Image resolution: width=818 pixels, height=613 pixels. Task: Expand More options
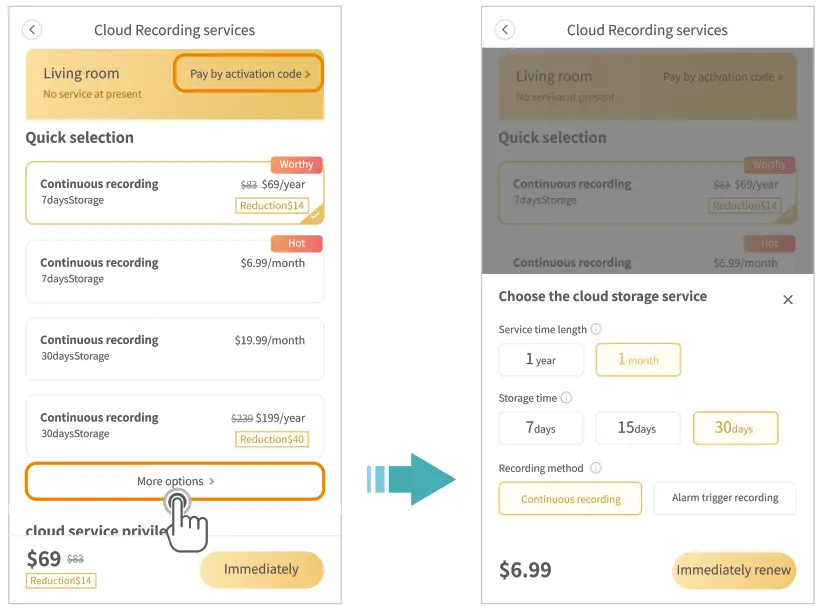pos(175,481)
